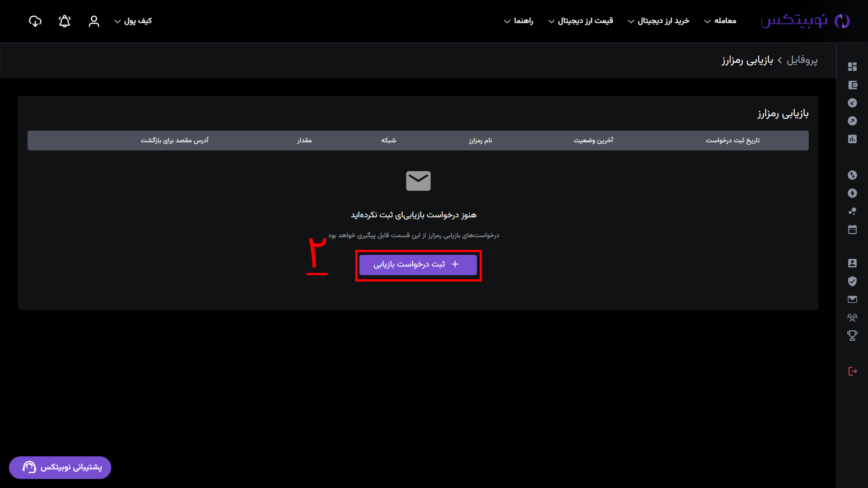This screenshot has height=488, width=868.
Task: Open the calendar icon in sidebar
Action: click(852, 230)
